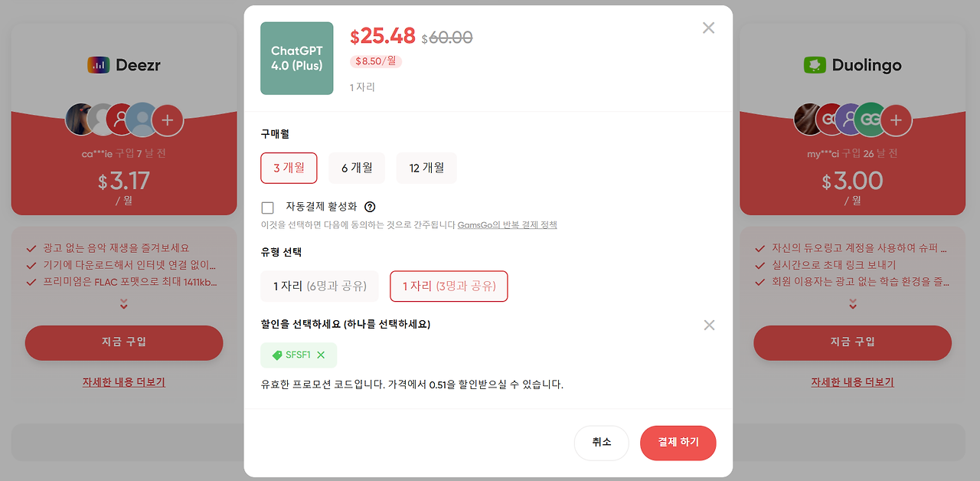The height and width of the screenshot is (481, 980).
Task: Remove the SFSF1 promo code tag
Action: 321,355
